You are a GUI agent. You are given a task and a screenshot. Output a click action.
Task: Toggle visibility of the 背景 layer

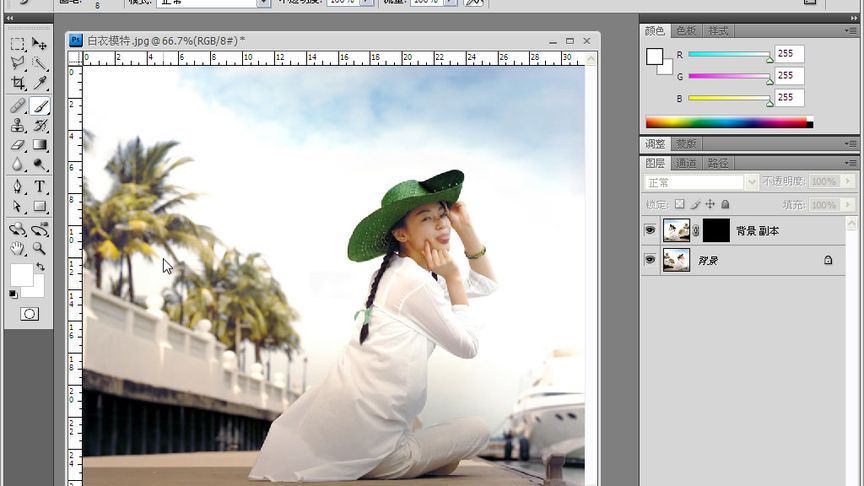pos(650,260)
